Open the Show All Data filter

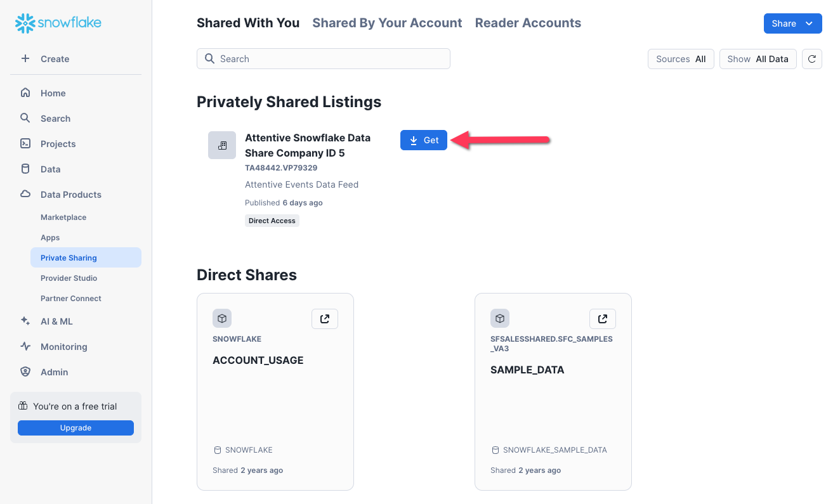pyautogui.click(x=758, y=59)
